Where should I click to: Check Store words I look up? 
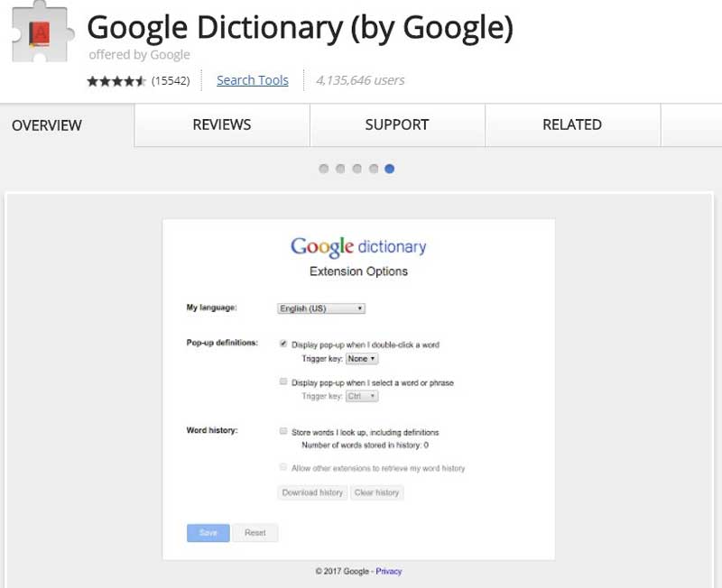point(283,431)
